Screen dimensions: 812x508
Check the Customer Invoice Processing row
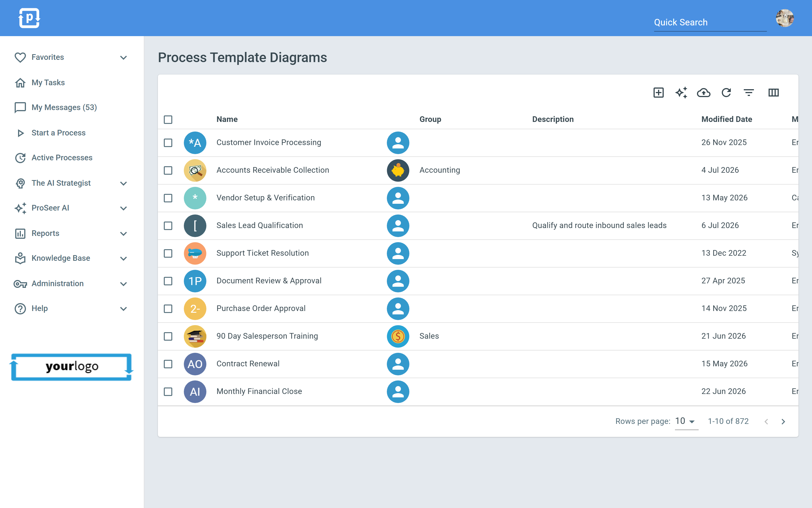168,143
